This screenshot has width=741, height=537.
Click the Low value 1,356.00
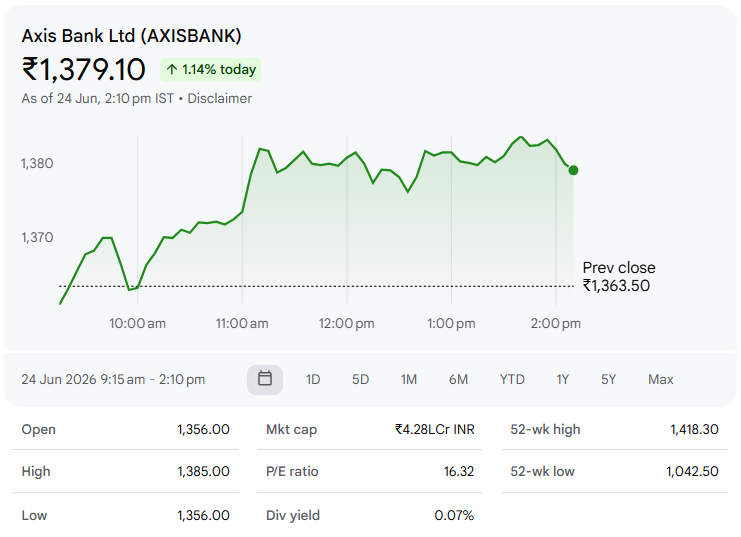pos(203,515)
